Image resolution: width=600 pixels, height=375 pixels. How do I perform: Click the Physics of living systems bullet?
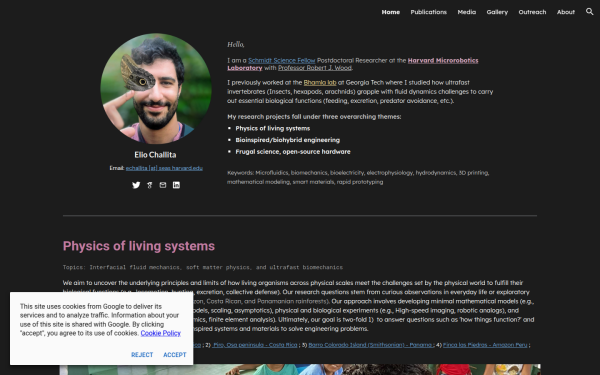pos(272,129)
